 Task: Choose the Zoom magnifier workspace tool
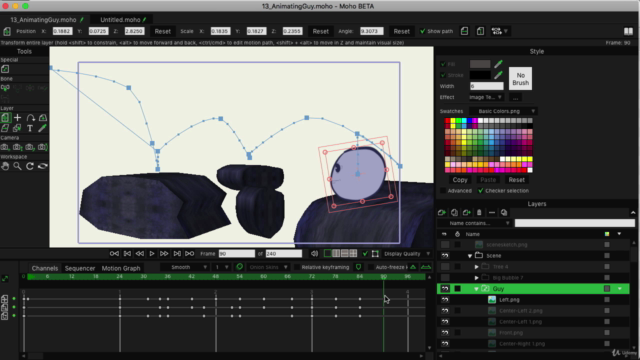[x=18, y=166]
